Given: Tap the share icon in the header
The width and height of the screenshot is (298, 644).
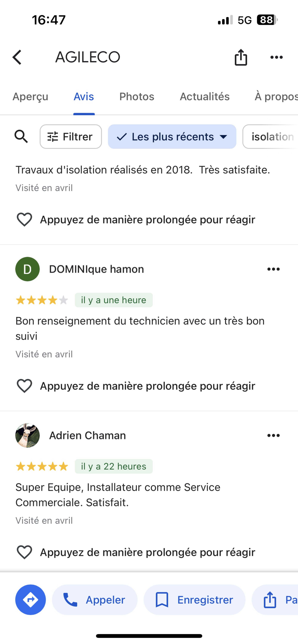Looking at the screenshot, I should click(241, 57).
